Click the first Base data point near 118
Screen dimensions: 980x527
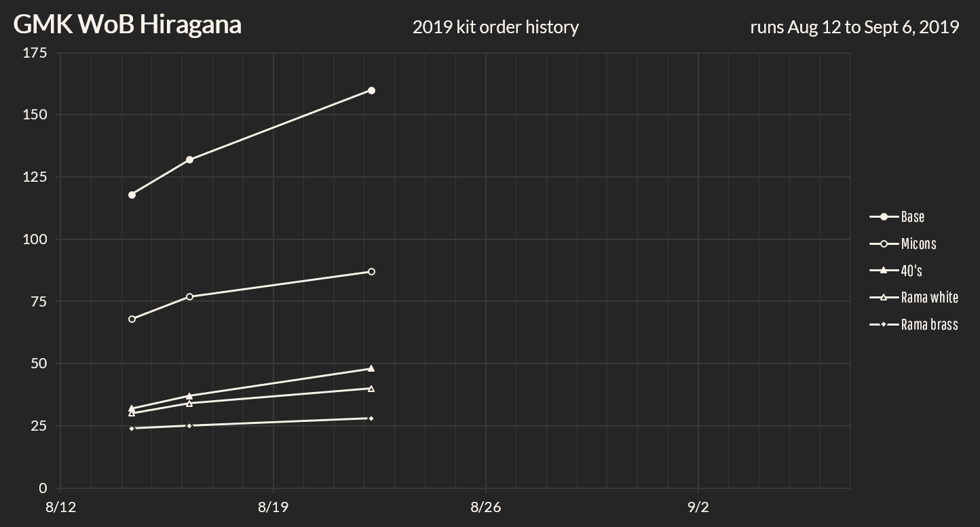[x=132, y=195]
